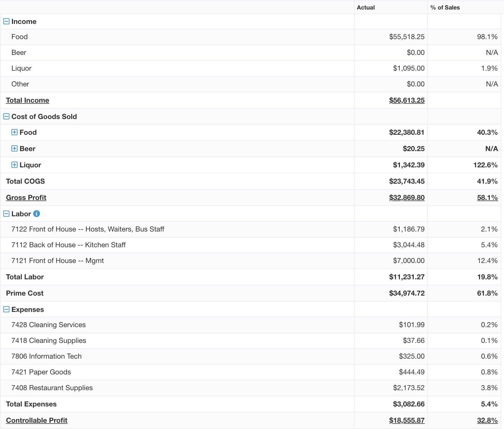This screenshot has height=429, width=504.
Task: Expand the Beer cost of goods row
Action: coord(14,149)
